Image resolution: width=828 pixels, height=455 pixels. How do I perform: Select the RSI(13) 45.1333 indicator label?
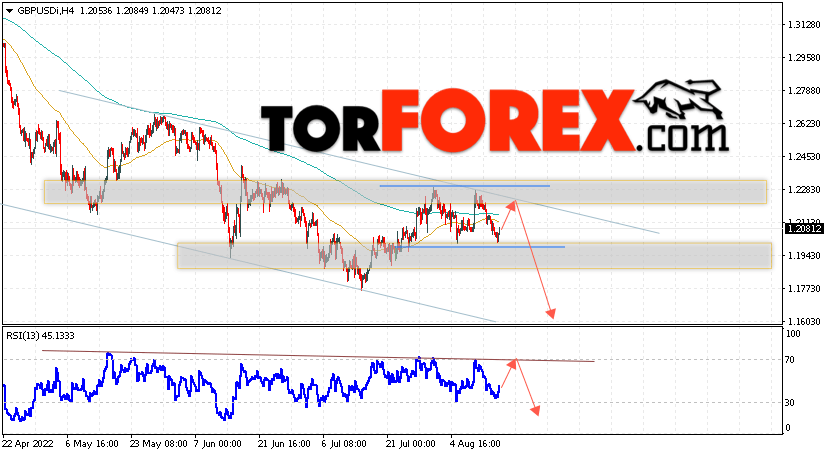click(40, 336)
